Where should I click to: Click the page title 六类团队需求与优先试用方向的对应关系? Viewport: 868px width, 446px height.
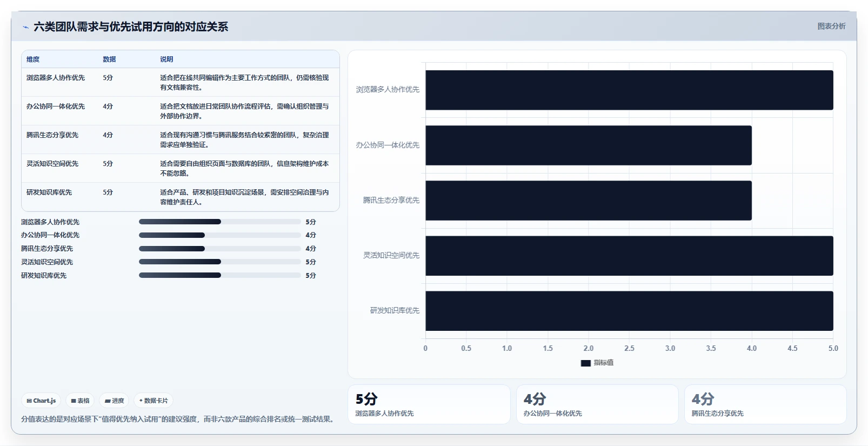coord(131,27)
